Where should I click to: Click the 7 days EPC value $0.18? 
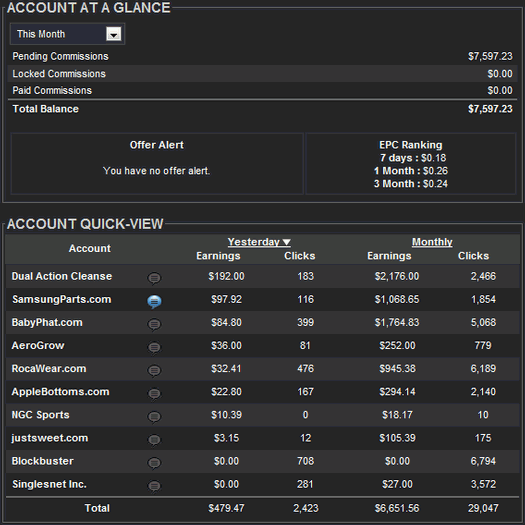click(434, 158)
